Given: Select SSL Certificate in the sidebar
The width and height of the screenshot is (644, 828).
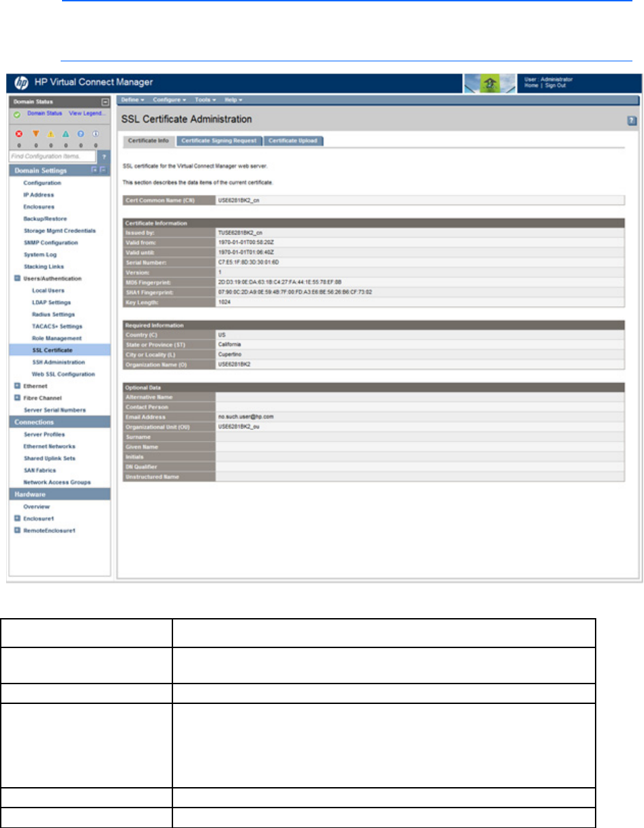Looking at the screenshot, I should pyautogui.click(x=52, y=350).
